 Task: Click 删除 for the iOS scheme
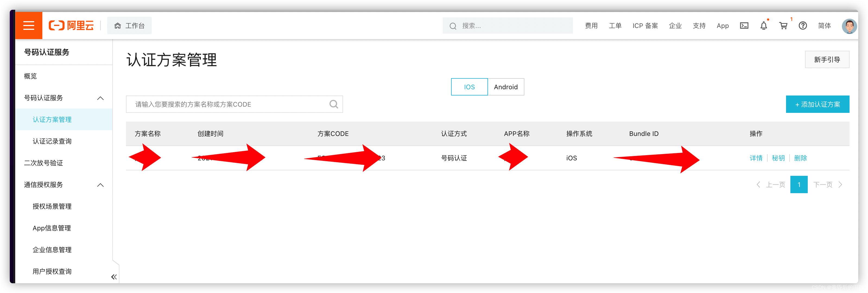[800, 158]
